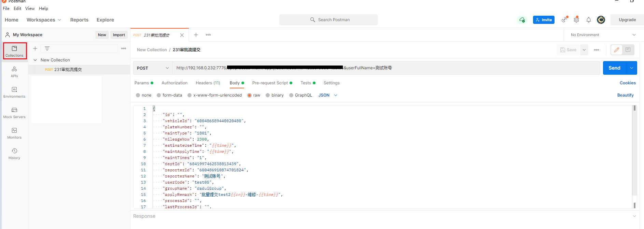The image size is (644, 229).
Task: Click the search magnifier icon
Action: tap(312, 20)
